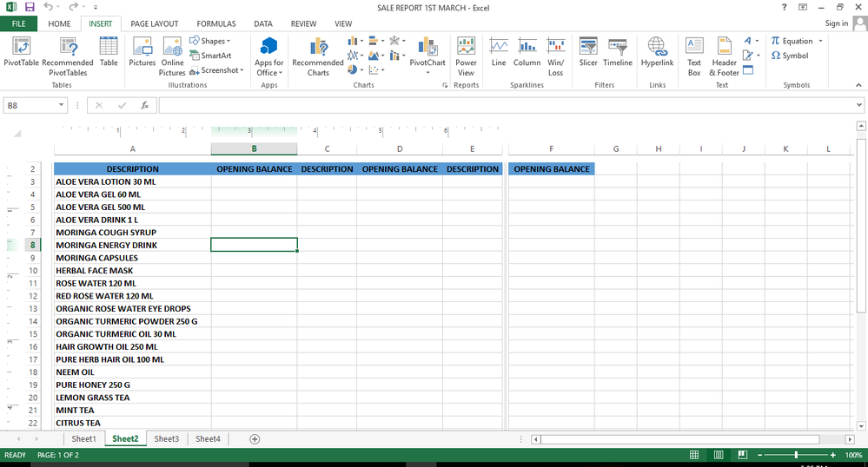Launch Power View report
Viewport: 868px width, 467px height.
coord(466,56)
